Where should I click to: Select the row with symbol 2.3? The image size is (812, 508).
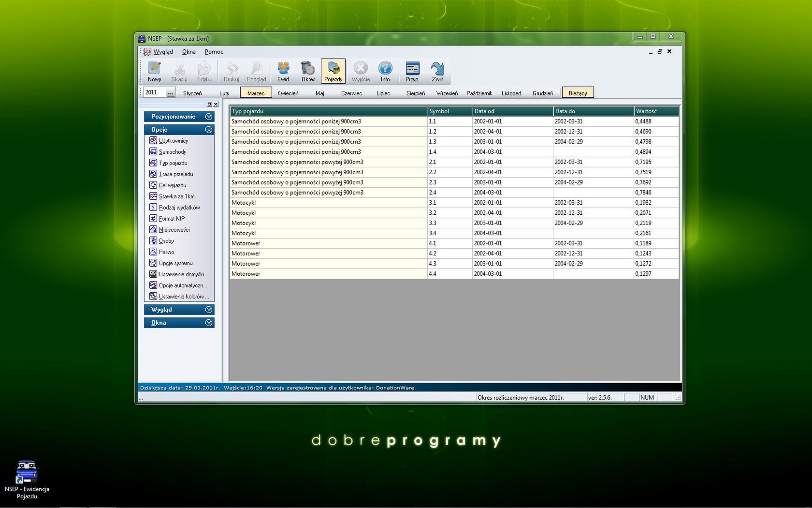click(x=454, y=182)
